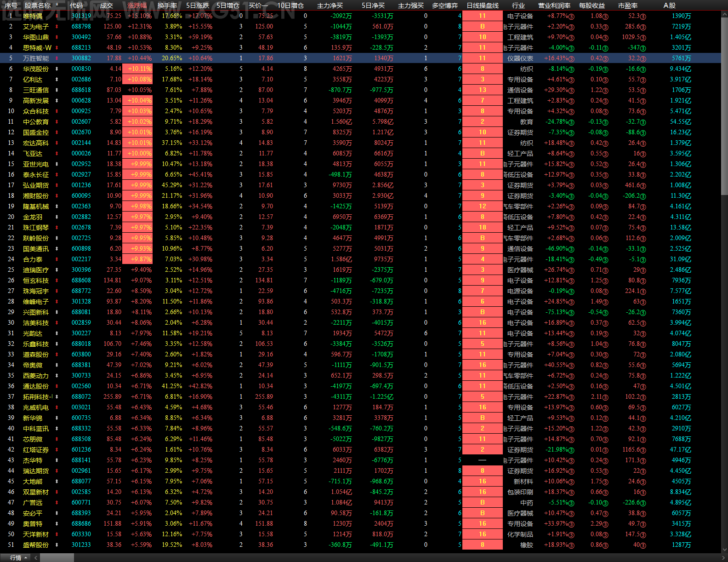This screenshot has width=728, height=562.
Task: Sort stocks by the 市盈率 column header
Action: pyautogui.click(x=628, y=6)
